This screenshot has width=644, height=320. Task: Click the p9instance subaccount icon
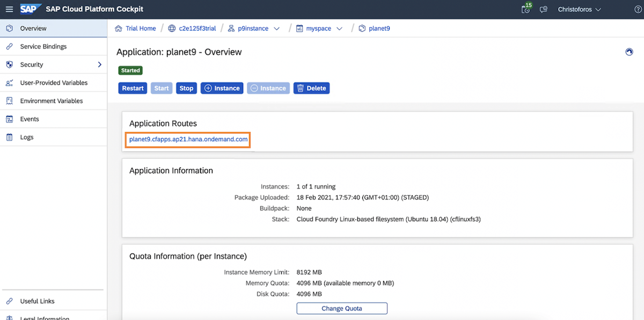[x=231, y=28]
